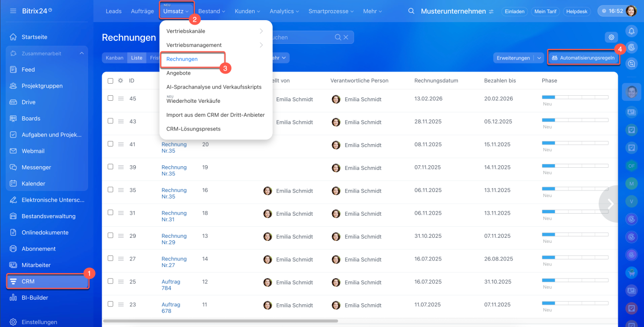
Task: Select the row checkbox for ID 27
Action: (x=111, y=258)
